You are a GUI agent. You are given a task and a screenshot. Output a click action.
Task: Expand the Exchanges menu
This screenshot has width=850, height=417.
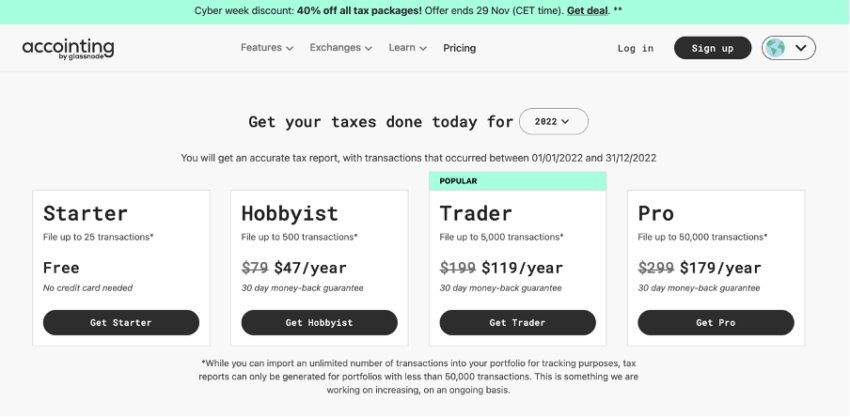click(x=340, y=48)
